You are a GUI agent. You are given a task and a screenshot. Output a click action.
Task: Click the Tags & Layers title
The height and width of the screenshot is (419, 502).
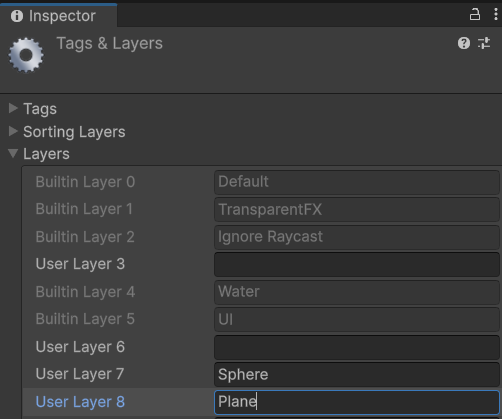click(110, 43)
